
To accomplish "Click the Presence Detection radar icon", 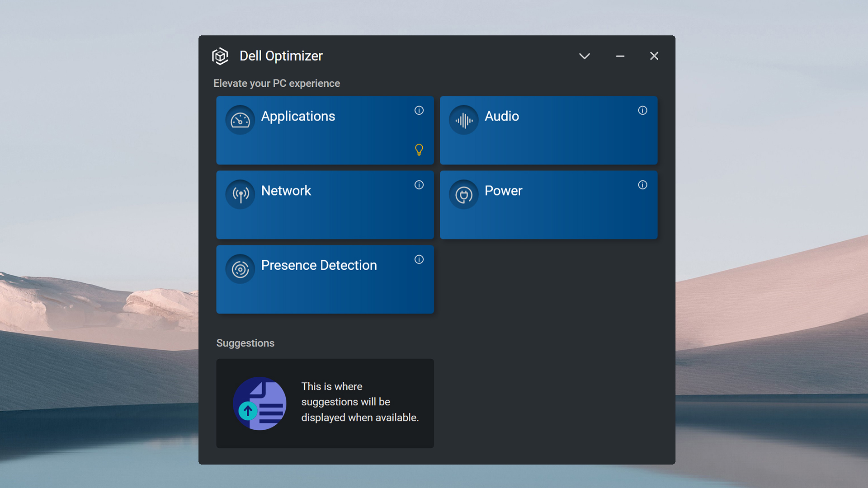I will [240, 269].
